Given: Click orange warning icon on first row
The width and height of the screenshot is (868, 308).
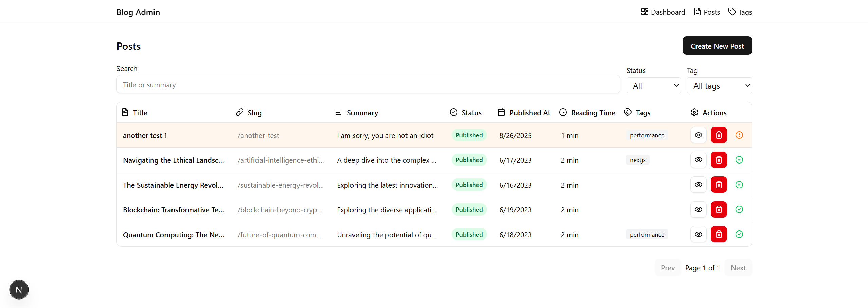Looking at the screenshot, I should click(x=739, y=135).
